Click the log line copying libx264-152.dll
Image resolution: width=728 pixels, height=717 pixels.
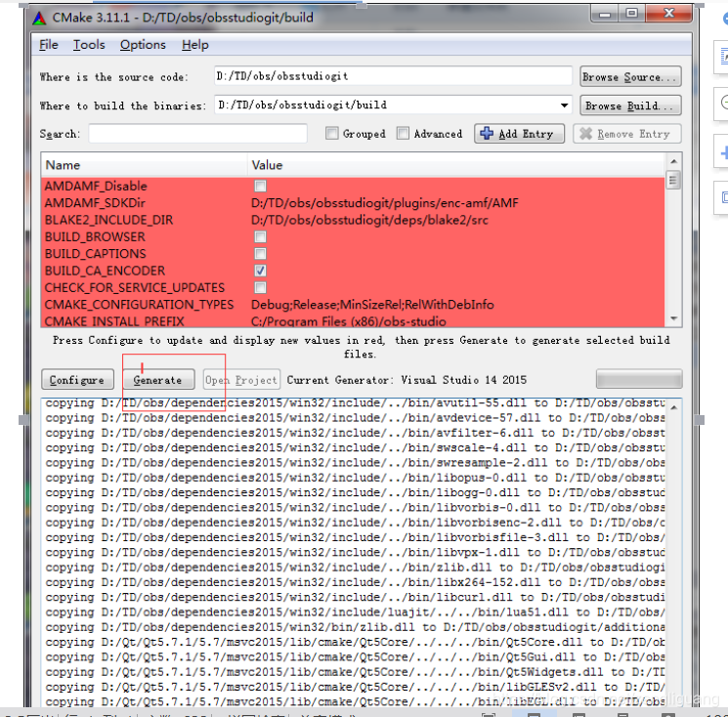coord(355,582)
